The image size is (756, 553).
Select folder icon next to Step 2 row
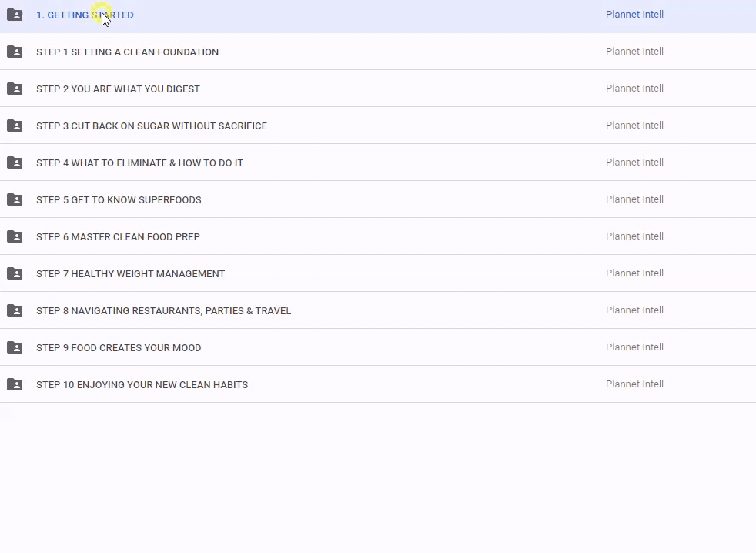coord(15,89)
